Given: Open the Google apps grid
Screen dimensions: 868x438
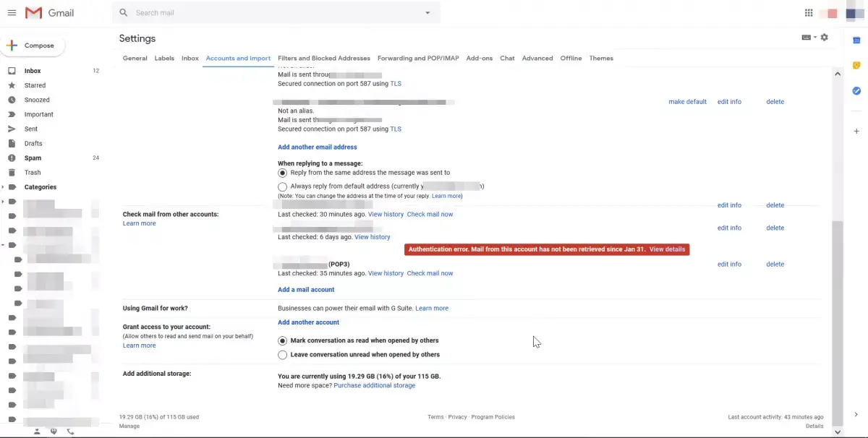Looking at the screenshot, I should point(809,13).
